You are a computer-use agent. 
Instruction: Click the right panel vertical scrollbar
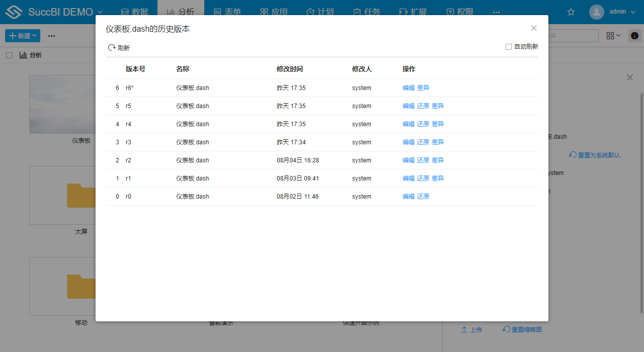[641, 201]
